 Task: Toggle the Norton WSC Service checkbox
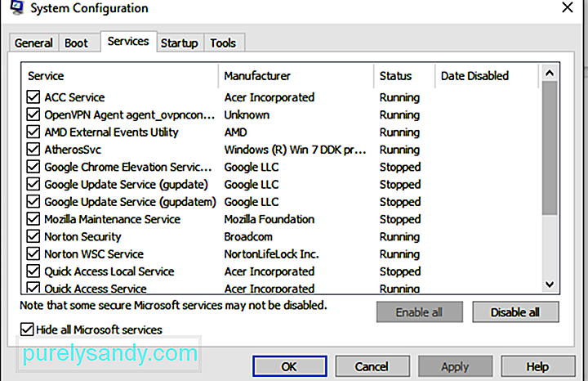pyautogui.click(x=33, y=253)
